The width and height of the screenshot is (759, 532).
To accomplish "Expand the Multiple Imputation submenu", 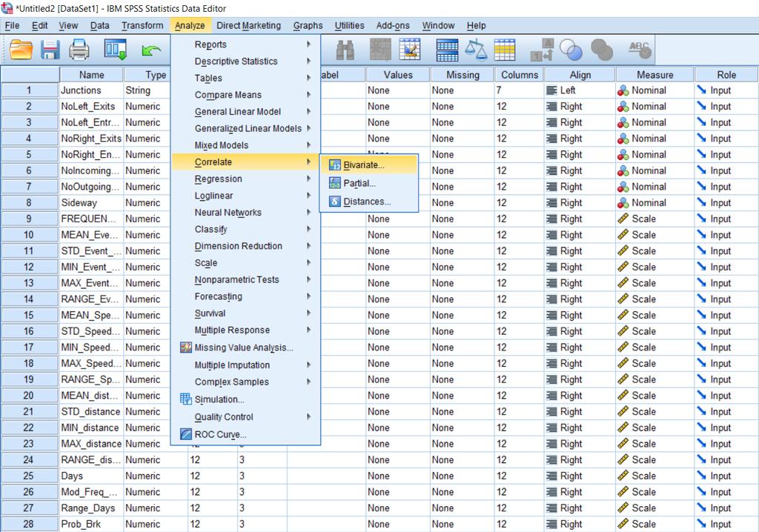I will [x=245, y=365].
